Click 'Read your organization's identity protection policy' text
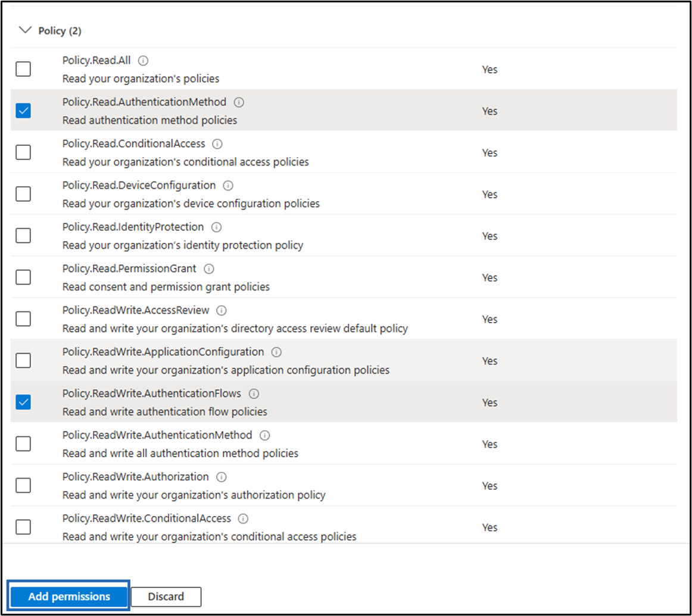Image resolution: width=692 pixels, height=616 pixels. click(183, 246)
